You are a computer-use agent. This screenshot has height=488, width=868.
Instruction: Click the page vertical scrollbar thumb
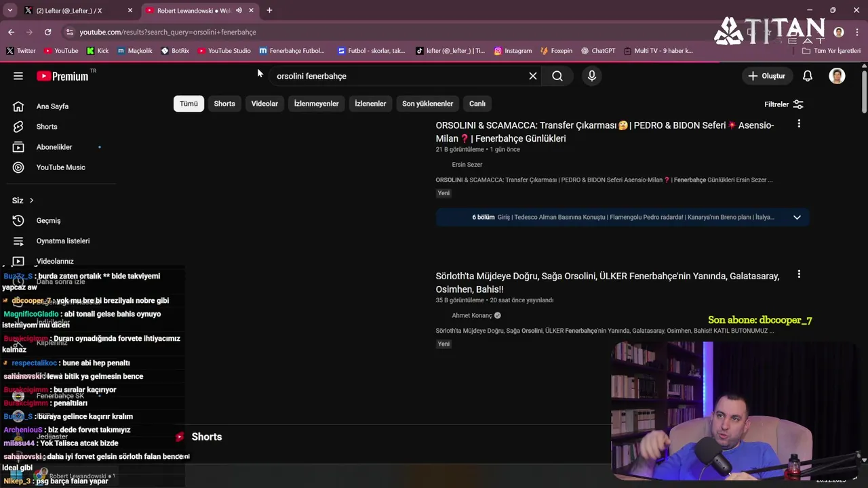point(864,91)
